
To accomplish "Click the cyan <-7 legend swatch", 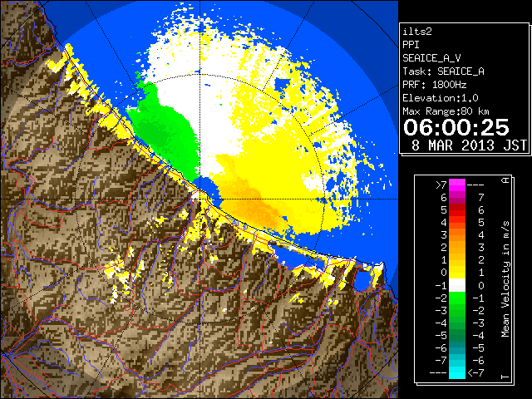I will pyautogui.click(x=457, y=372).
